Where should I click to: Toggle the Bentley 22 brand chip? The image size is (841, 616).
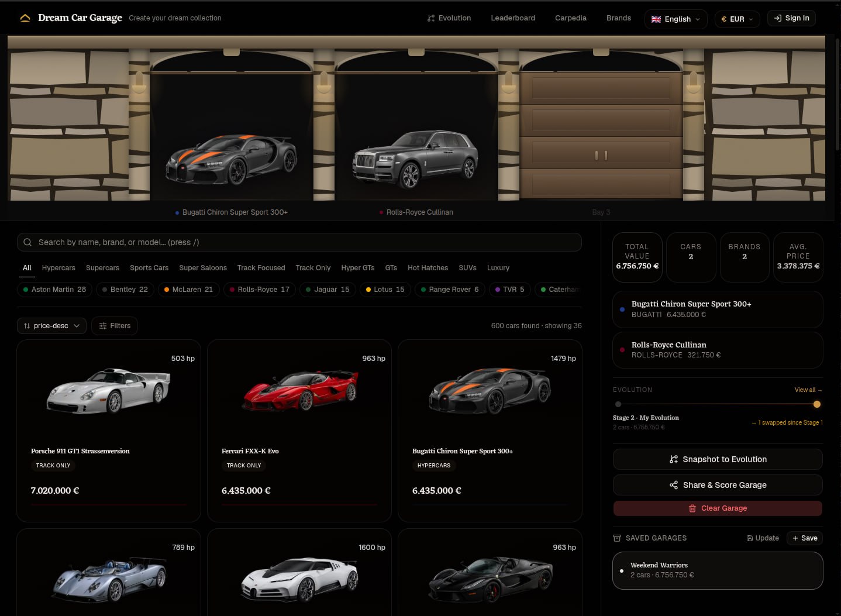125,290
